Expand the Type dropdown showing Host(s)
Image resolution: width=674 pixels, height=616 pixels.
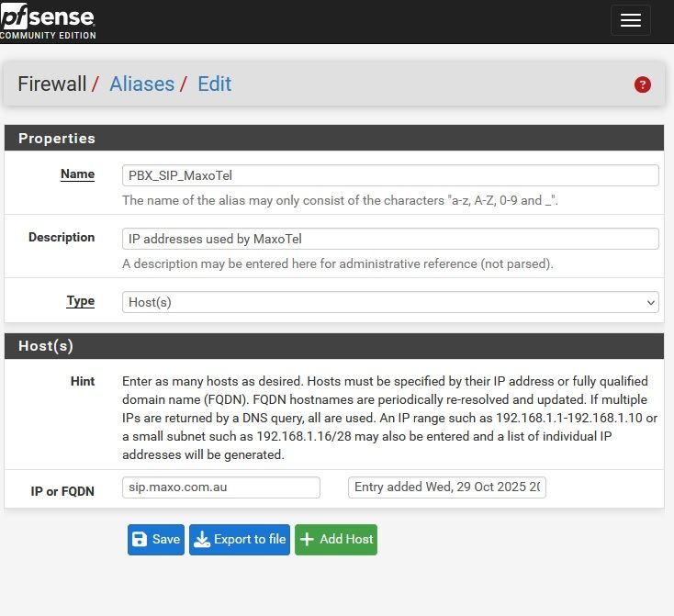[x=389, y=302]
